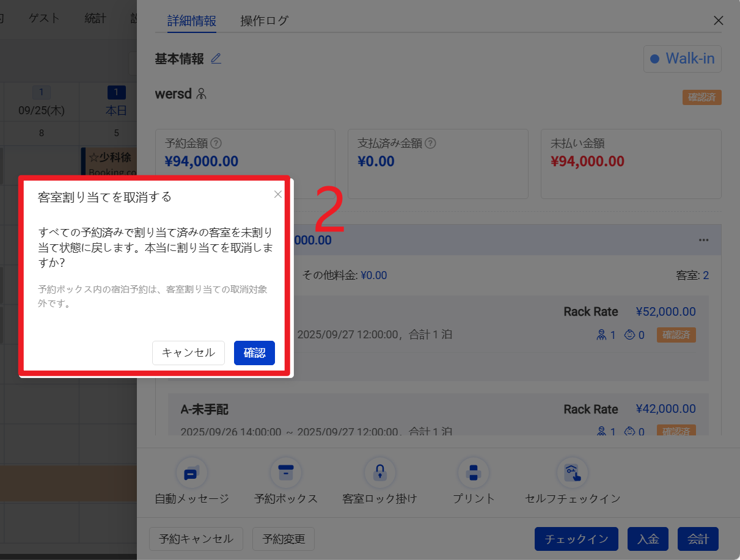Click the auto message icon

point(191,473)
